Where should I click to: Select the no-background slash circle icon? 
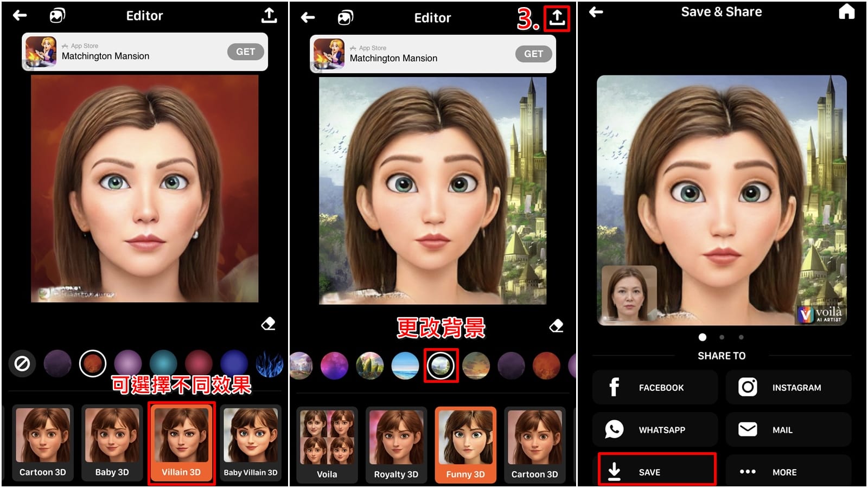(x=22, y=363)
